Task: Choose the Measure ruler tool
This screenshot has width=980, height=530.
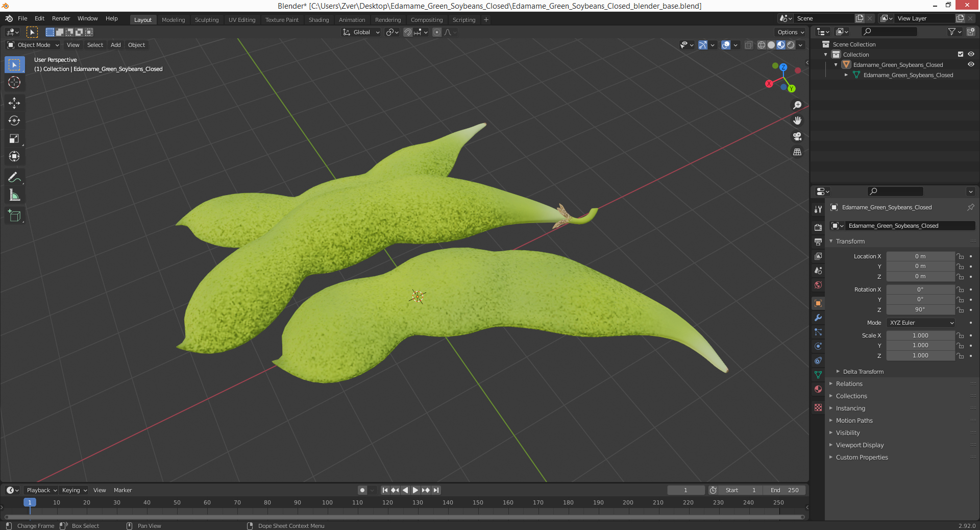Action: 14,195
